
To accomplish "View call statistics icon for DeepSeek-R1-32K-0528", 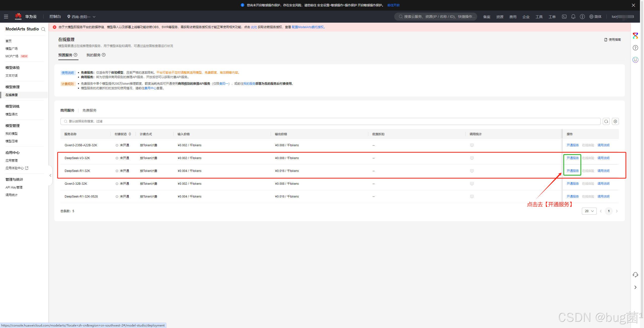I will (472, 197).
